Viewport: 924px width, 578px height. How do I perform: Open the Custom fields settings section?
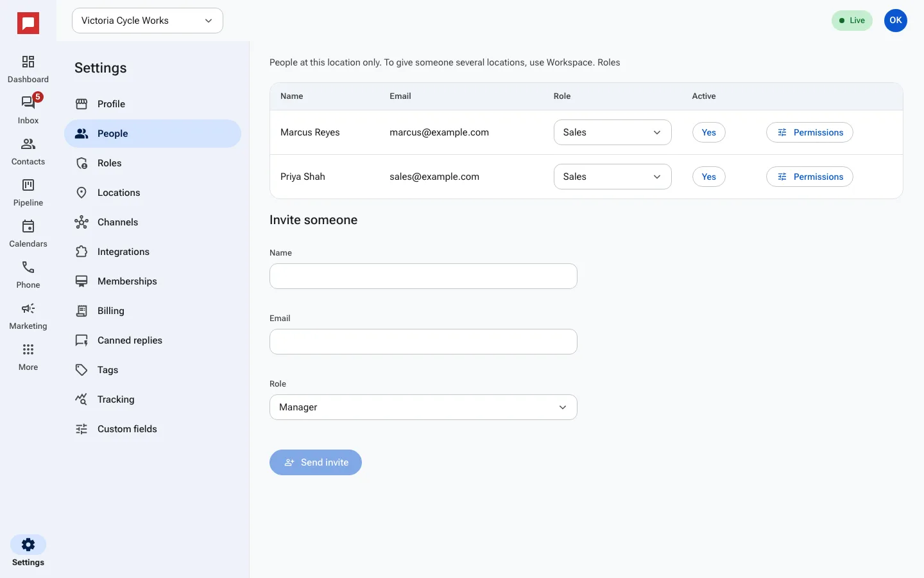[x=153, y=429]
